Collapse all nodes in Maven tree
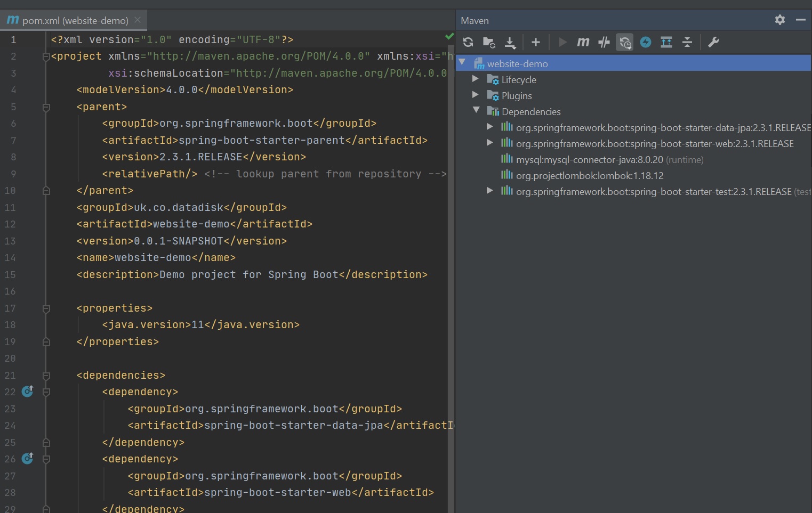Image resolution: width=812 pixels, height=513 pixels. [687, 42]
